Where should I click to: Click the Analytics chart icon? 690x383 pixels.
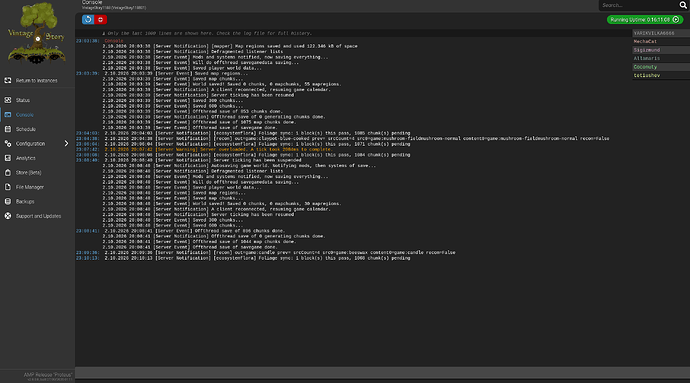pyautogui.click(x=8, y=158)
